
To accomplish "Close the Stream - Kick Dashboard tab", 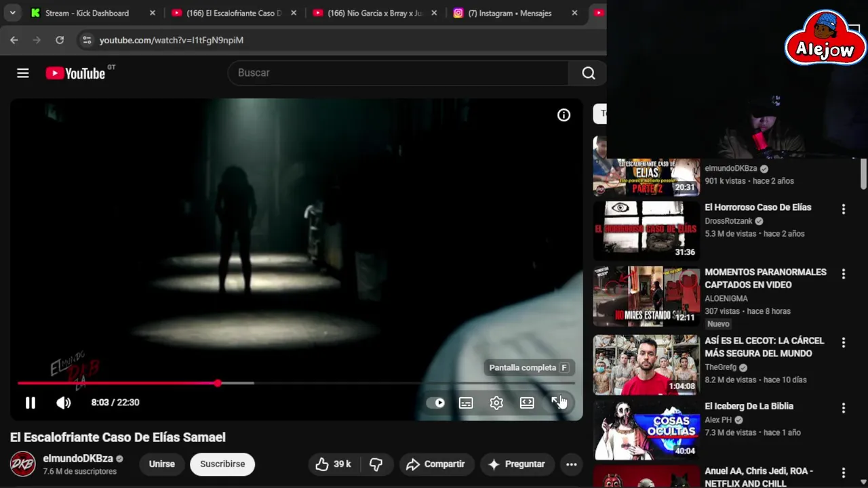I will 152,13.
